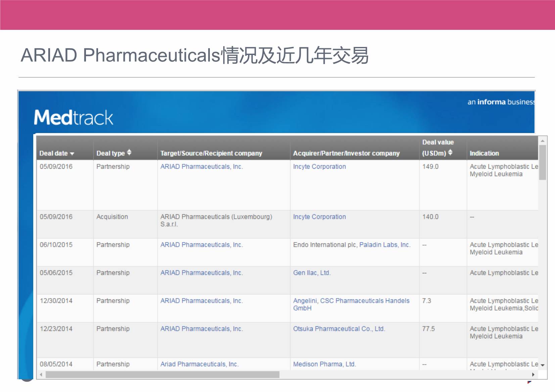Sort by Deal date column header
Image resolution: width=555 pixels, height=392 pixels.
56,153
